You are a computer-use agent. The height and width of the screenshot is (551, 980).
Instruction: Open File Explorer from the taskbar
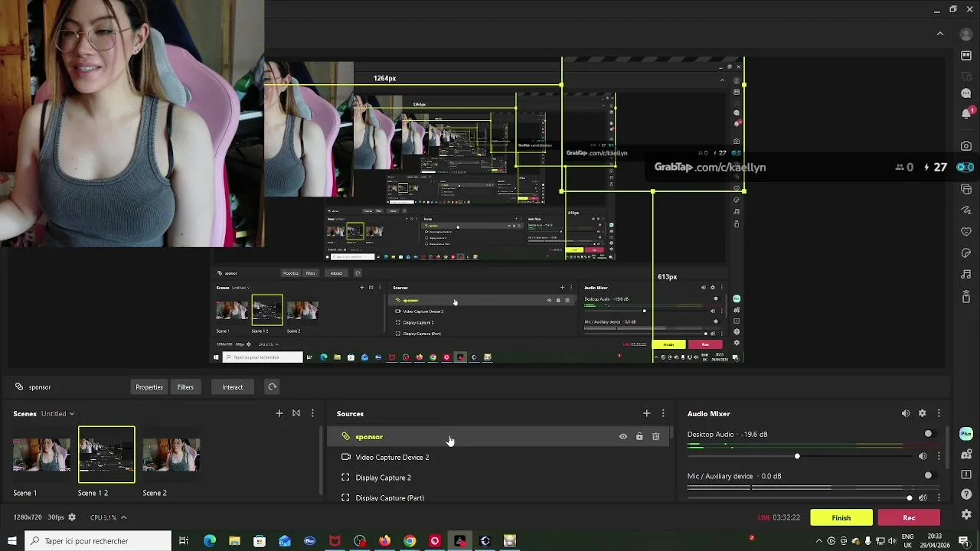click(x=235, y=541)
